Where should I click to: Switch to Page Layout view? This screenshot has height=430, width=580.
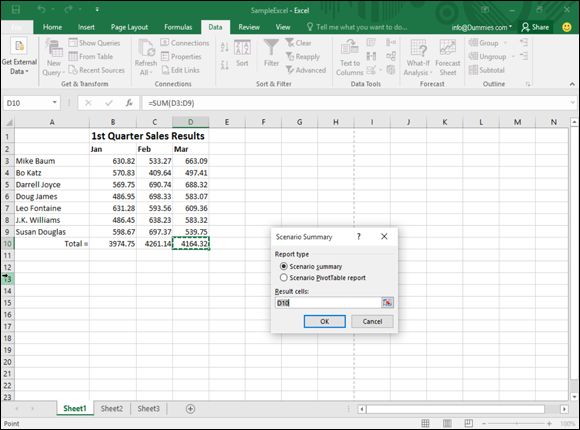447,423
